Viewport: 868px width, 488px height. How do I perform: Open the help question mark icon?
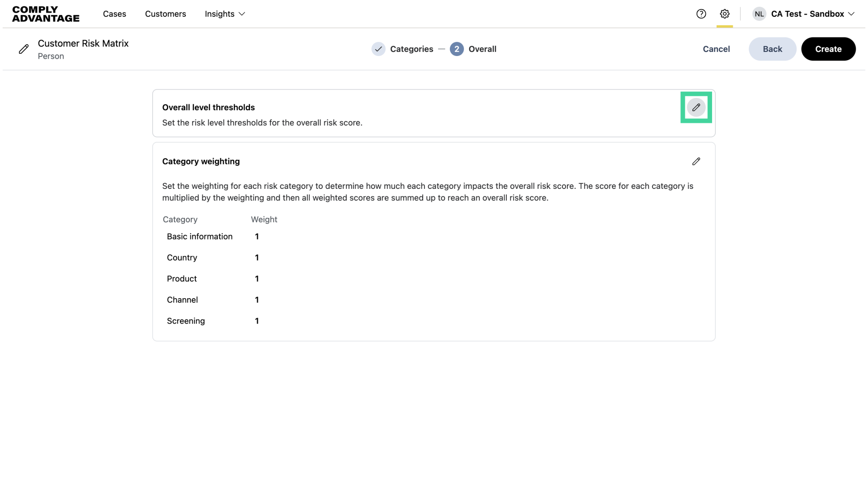pyautogui.click(x=701, y=14)
